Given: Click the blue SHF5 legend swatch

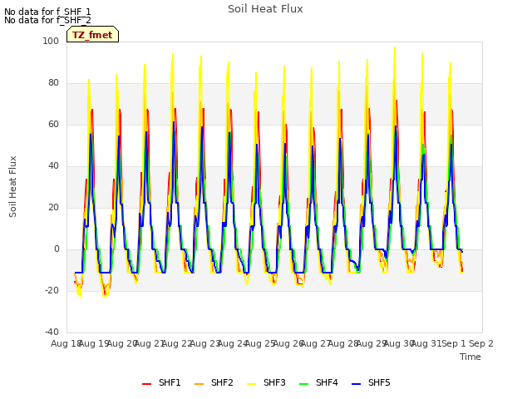Looking at the screenshot, I should [x=357, y=384].
